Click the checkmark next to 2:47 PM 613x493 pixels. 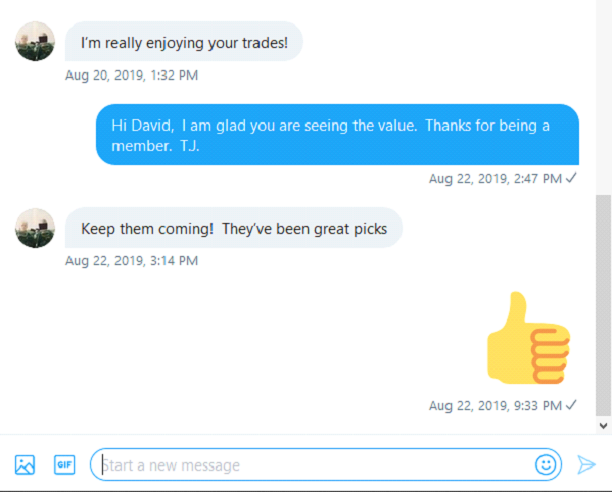pos(571,178)
